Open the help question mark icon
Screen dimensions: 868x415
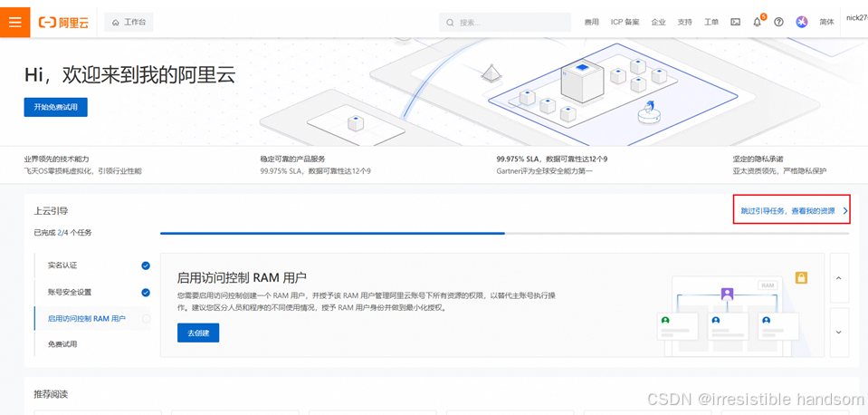[x=779, y=22]
